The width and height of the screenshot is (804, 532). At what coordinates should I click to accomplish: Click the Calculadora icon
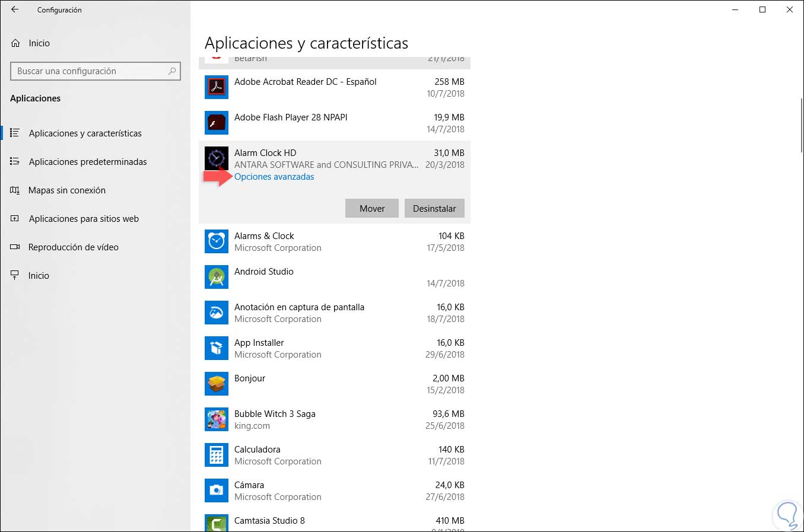(217, 455)
